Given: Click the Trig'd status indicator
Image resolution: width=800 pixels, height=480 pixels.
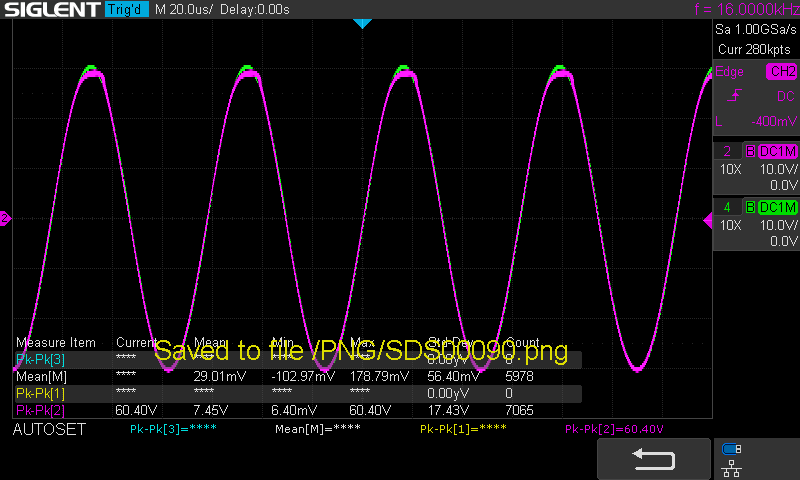Looking at the screenshot, I should tap(127, 9).
